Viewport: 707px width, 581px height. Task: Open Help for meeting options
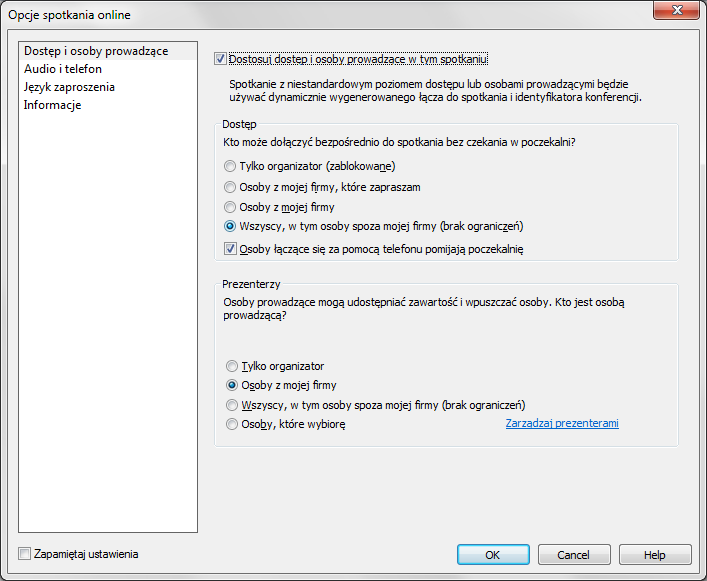[x=655, y=554]
